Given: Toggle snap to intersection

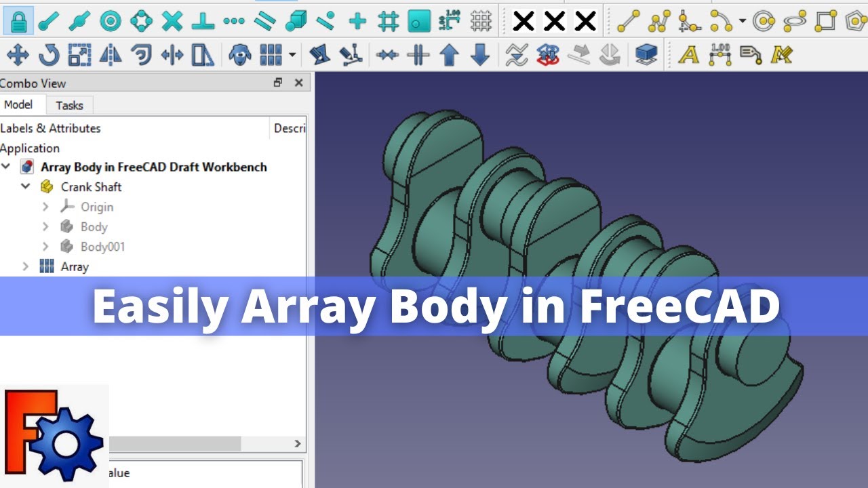Looking at the screenshot, I should [x=172, y=21].
